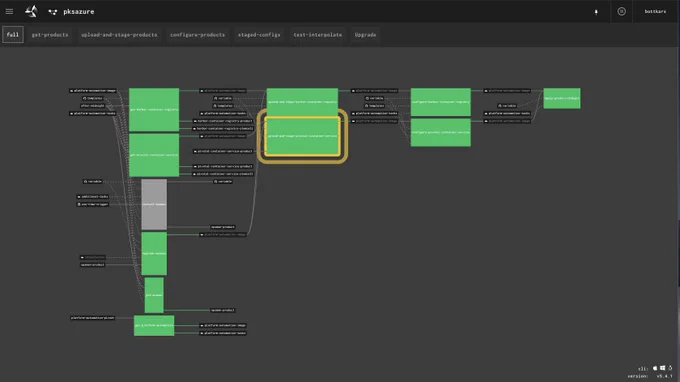Select the test-interpolate group tab

click(x=317, y=35)
